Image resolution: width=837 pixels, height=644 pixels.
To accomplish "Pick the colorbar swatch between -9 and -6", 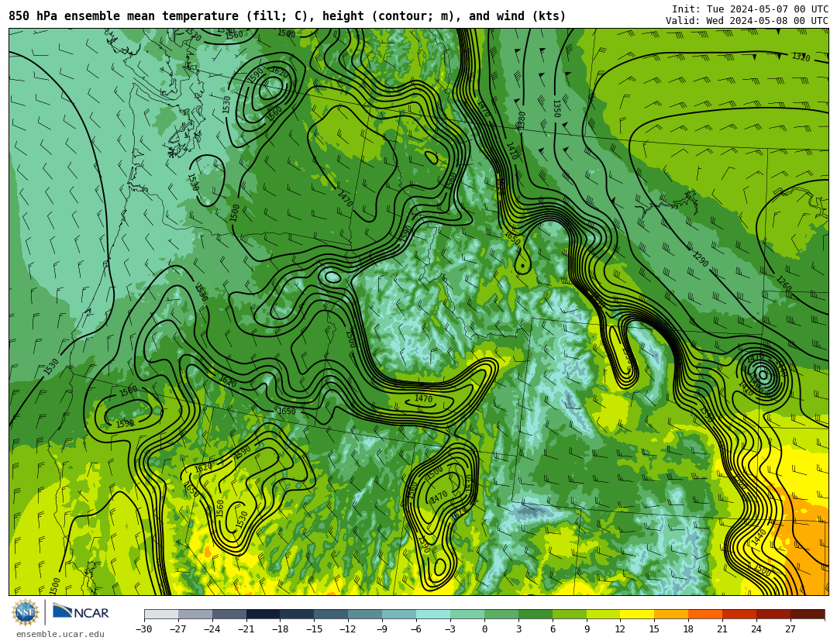I will click(x=399, y=614).
